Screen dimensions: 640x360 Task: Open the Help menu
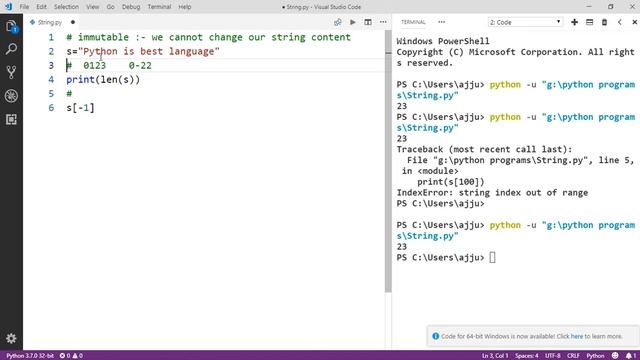184,7
